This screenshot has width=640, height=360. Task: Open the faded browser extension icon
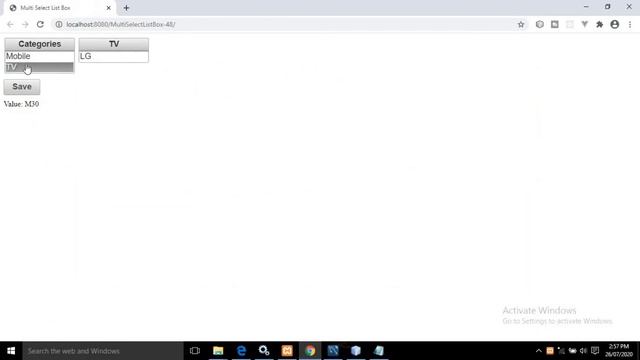point(569,24)
